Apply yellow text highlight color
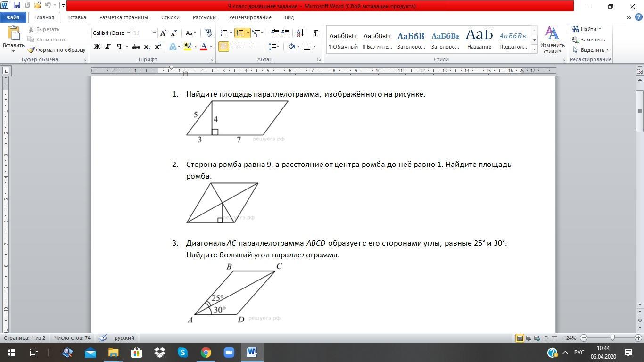644x362 pixels. tap(187, 47)
